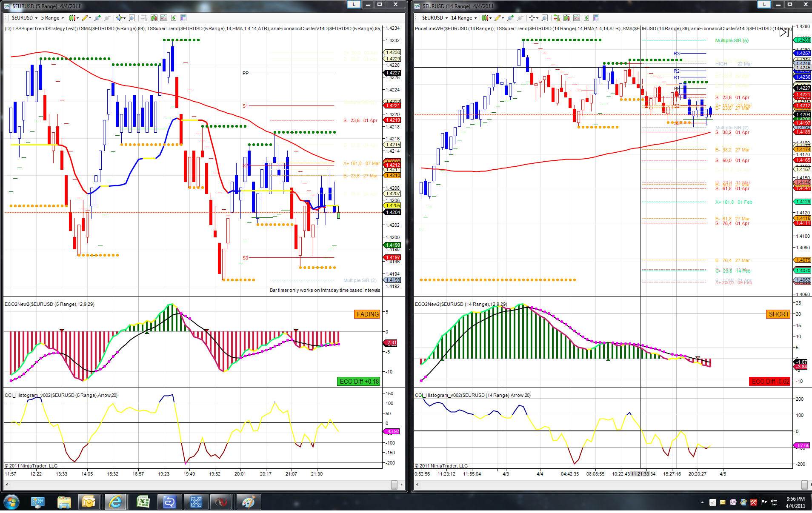Open Strategies dollar icon in 5 Range toolbar
The height and width of the screenshot is (513, 812).
click(x=174, y=18)
